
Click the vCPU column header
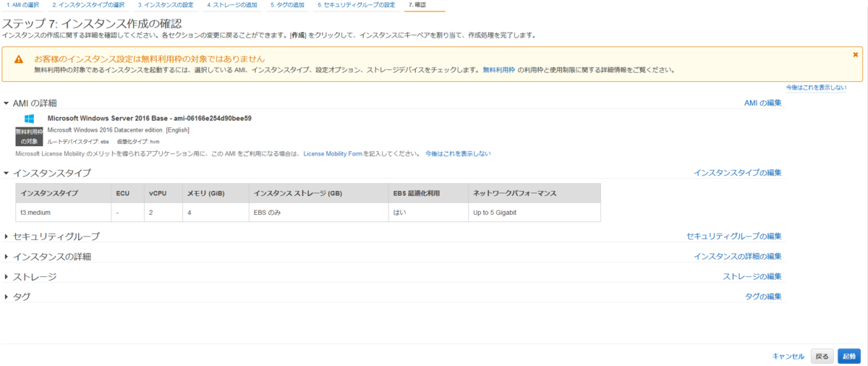tap(163, 193)
